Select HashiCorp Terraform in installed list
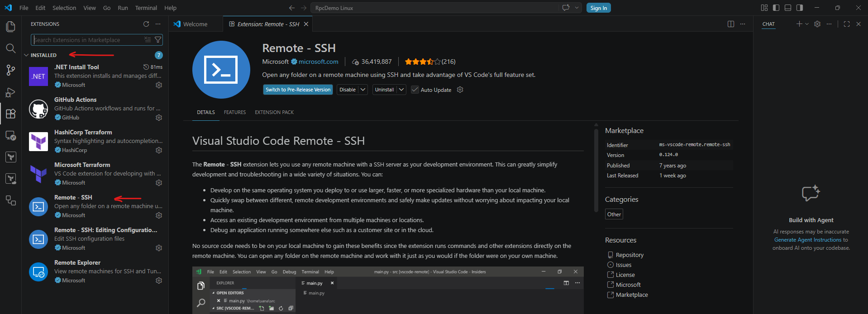Image resolution: width=868 pixels, height=314 pixels. point(95,141)
